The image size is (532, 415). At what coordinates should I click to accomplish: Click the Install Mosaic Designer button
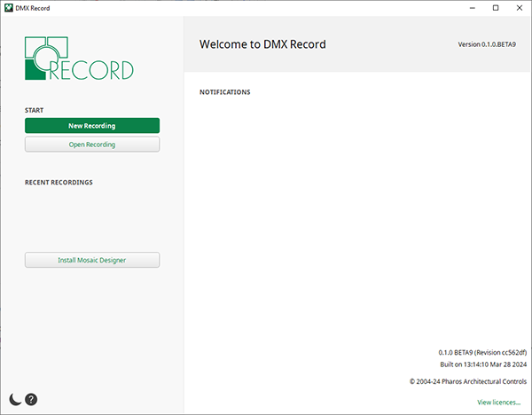[x=92, y=260]
